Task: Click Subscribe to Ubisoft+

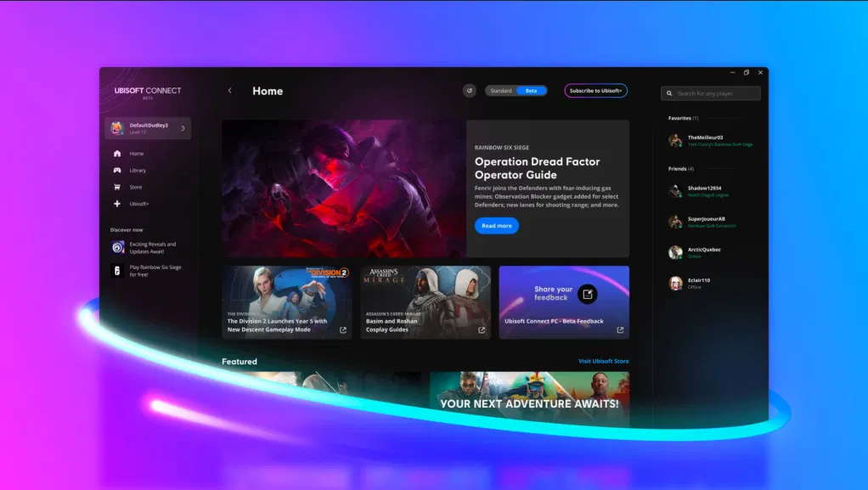Action: pos(595,91)
